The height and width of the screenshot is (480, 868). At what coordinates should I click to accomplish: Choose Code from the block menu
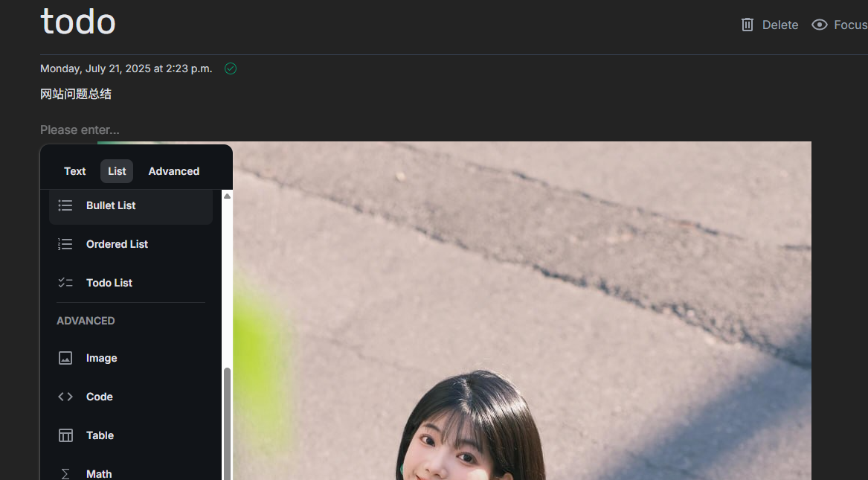[131, 397]
